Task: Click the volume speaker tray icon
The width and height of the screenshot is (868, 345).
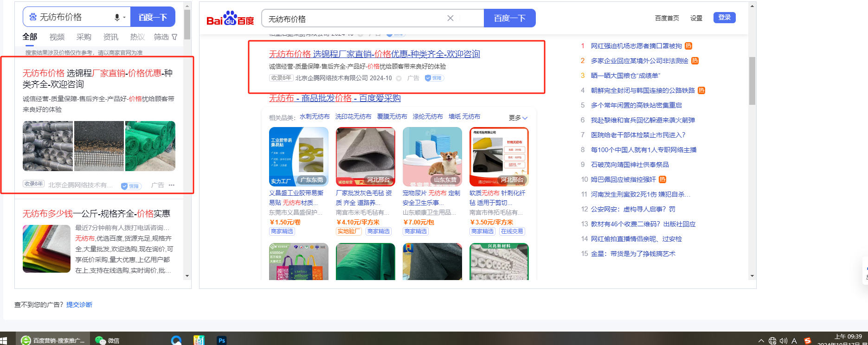Action: click(x=784, y=341)
